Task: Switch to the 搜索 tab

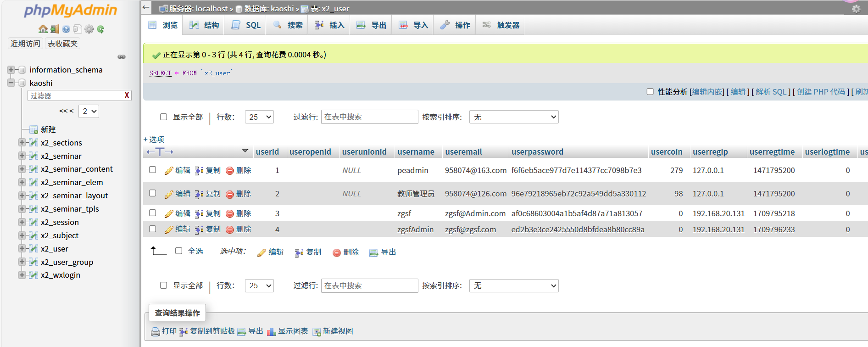Action: (x=288, y=25)
